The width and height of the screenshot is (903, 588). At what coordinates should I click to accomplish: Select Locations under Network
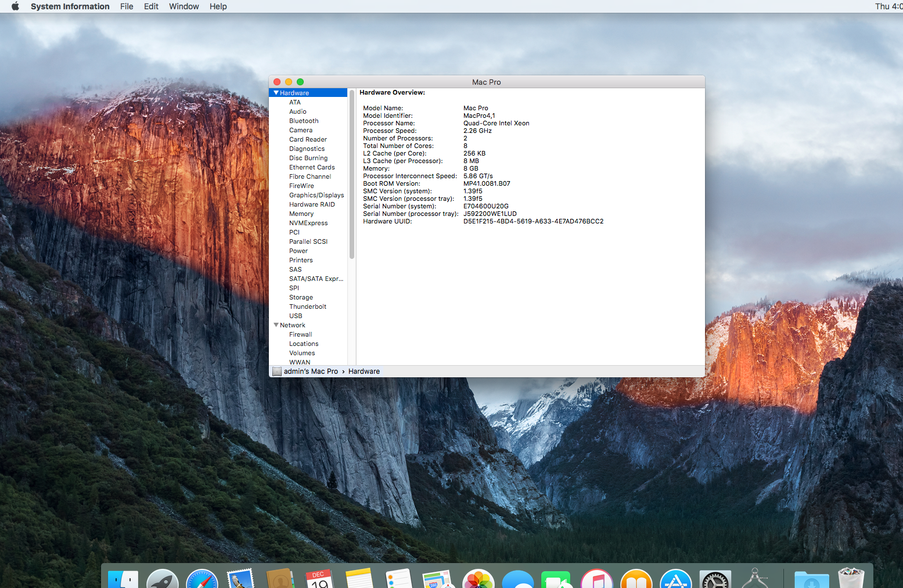click(304, 344)
